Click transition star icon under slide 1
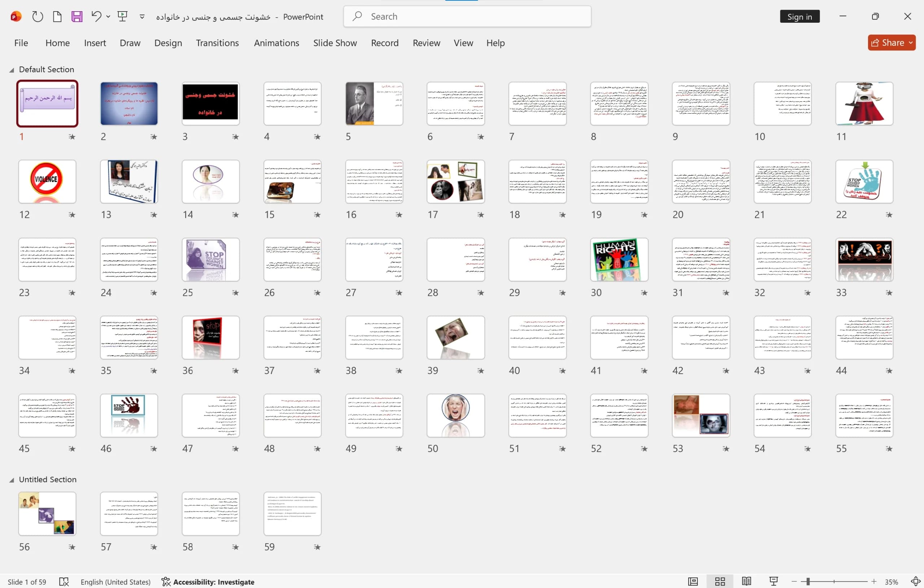The height and width of the screenshot is (588, 924). [72, 137]
